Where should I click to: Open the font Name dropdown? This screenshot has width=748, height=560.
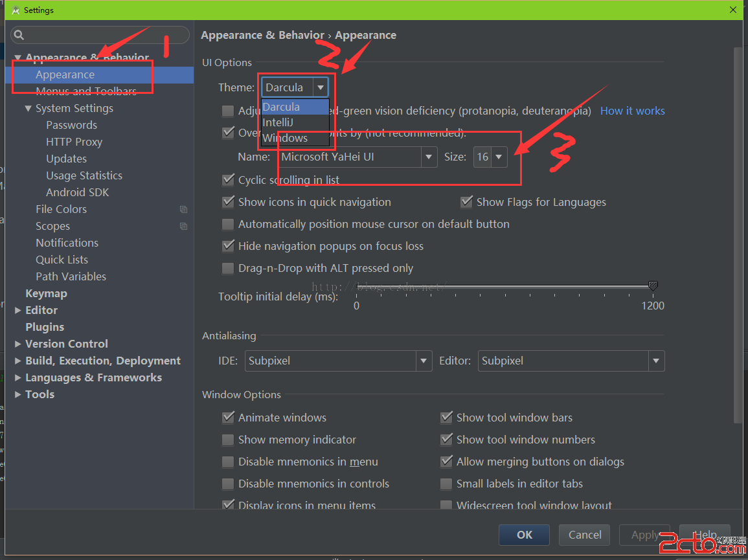click(428, 157)
